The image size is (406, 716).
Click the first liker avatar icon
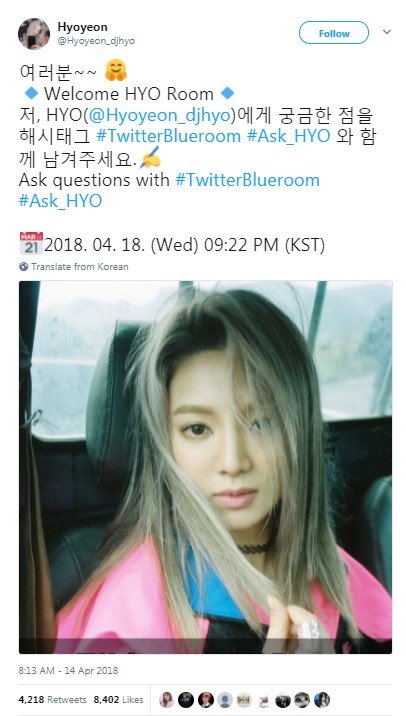[167, 700]
